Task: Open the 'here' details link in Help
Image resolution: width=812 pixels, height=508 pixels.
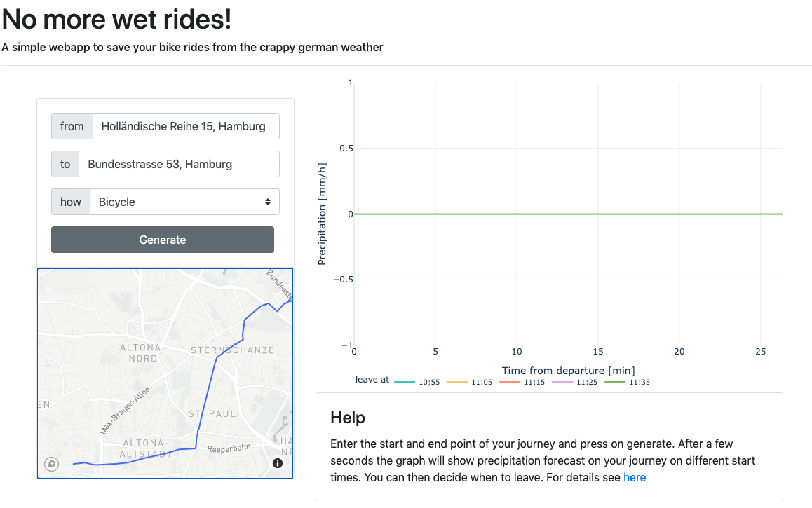Action: [635, 477]
